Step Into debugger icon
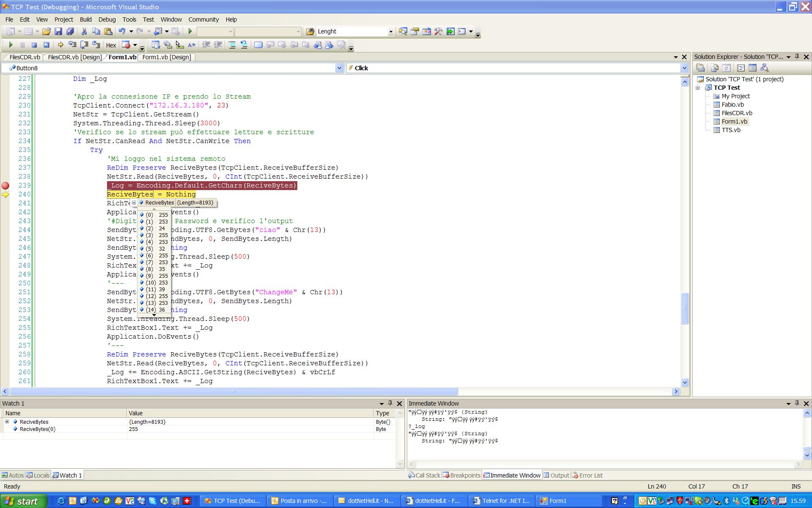The height and width of the screenshot is (508, 812). coord(72,44)
